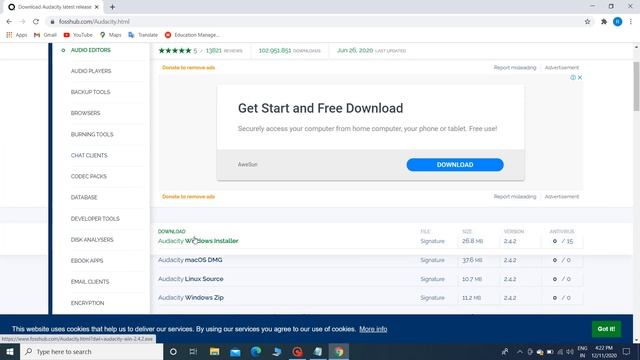
Task: Open Microsoft Edge from taskbar
Action: pos(256,352)
